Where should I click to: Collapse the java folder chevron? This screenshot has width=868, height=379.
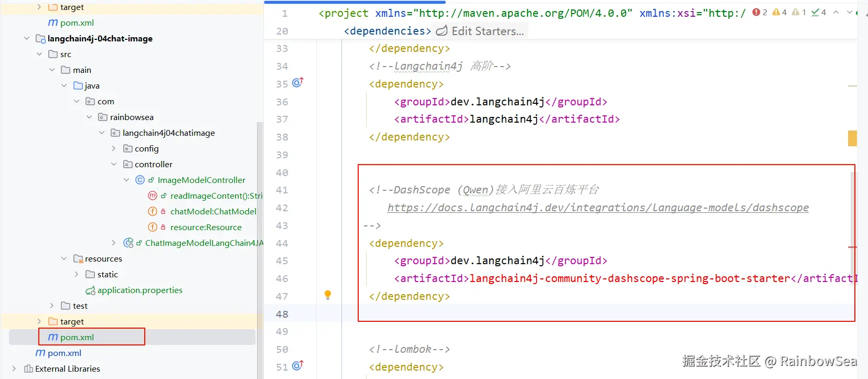tap(64, 85)
